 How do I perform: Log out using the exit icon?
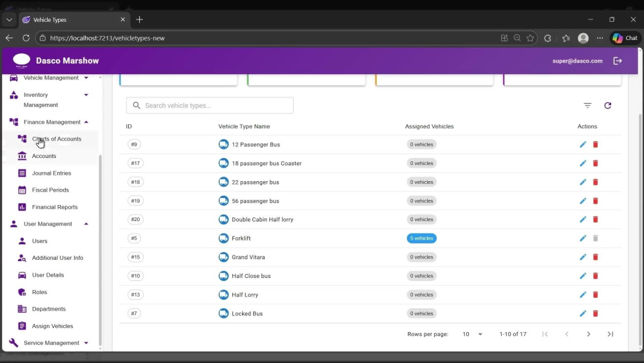618,61
